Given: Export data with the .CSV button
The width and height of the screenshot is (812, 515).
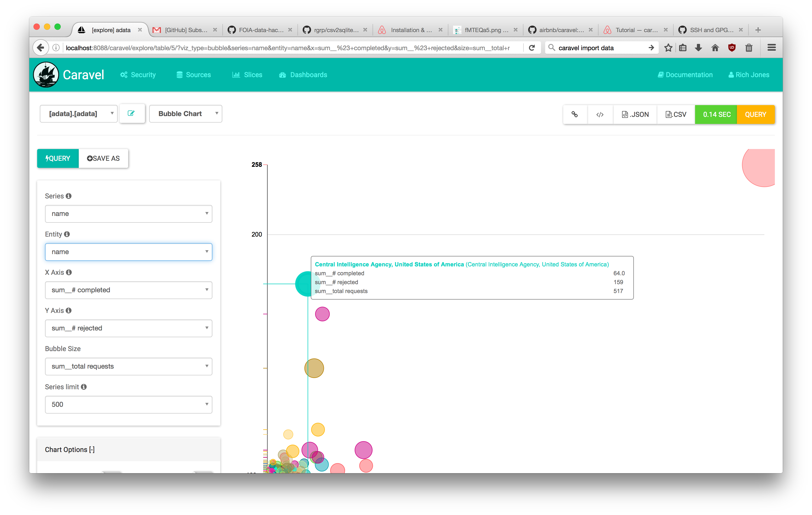Looking at the screenshot, I should pos(676,115).
